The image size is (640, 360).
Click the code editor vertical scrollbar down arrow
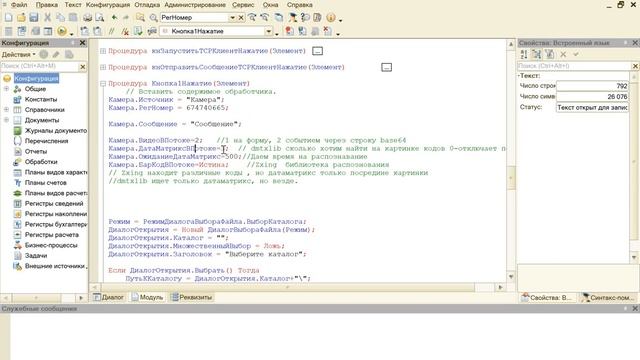[x=511, y=277]
